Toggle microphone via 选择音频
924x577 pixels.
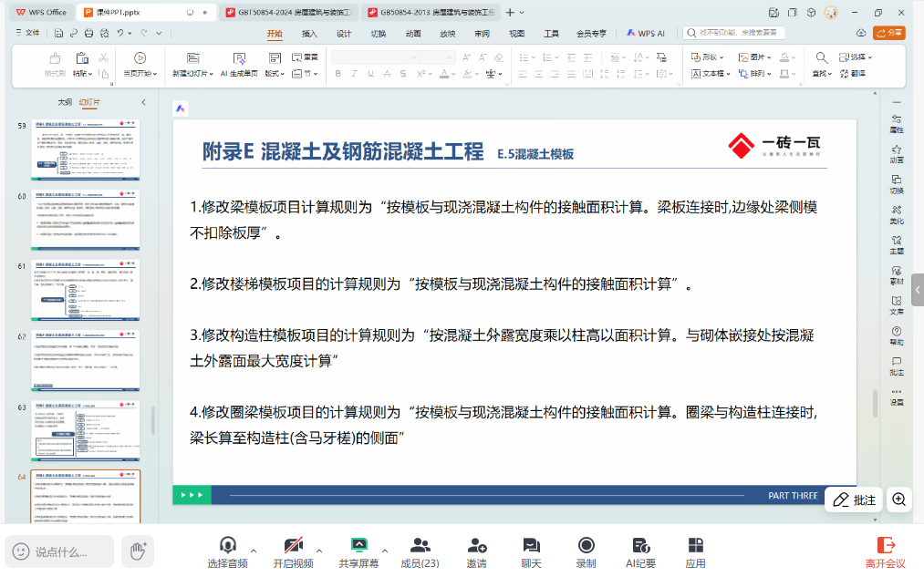tap(227, 551)
